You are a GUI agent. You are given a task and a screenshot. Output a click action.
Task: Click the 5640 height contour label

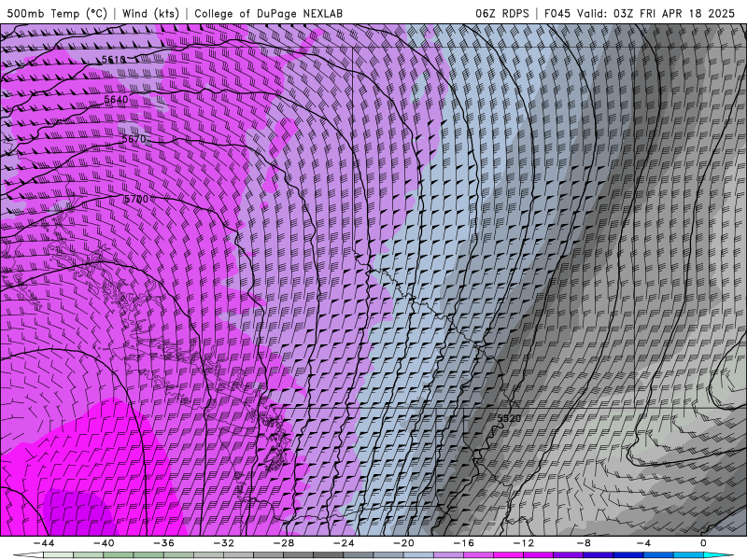click(x=116, y=99)
